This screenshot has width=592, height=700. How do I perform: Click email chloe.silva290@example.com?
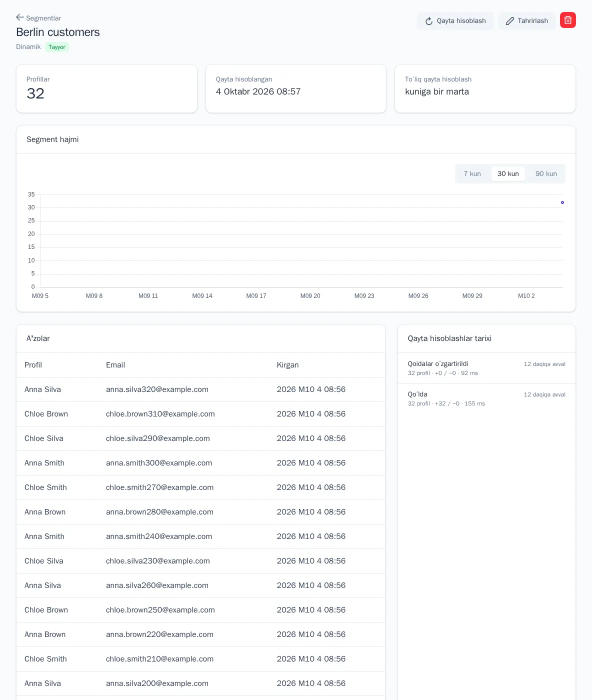click(158, 438)
